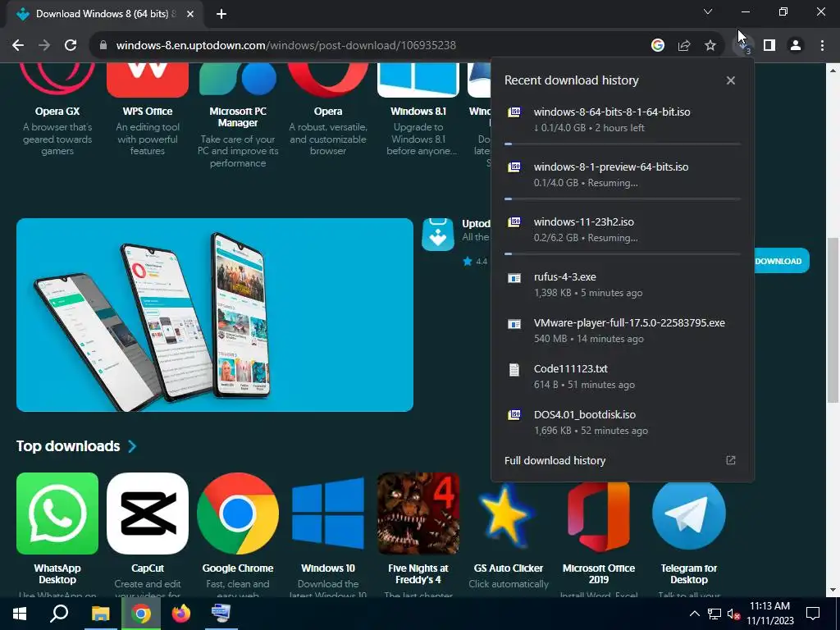The height and width of the screenshot is (630, 840).
Task: Open the WPS Office app card
Action: pos(148,110)
